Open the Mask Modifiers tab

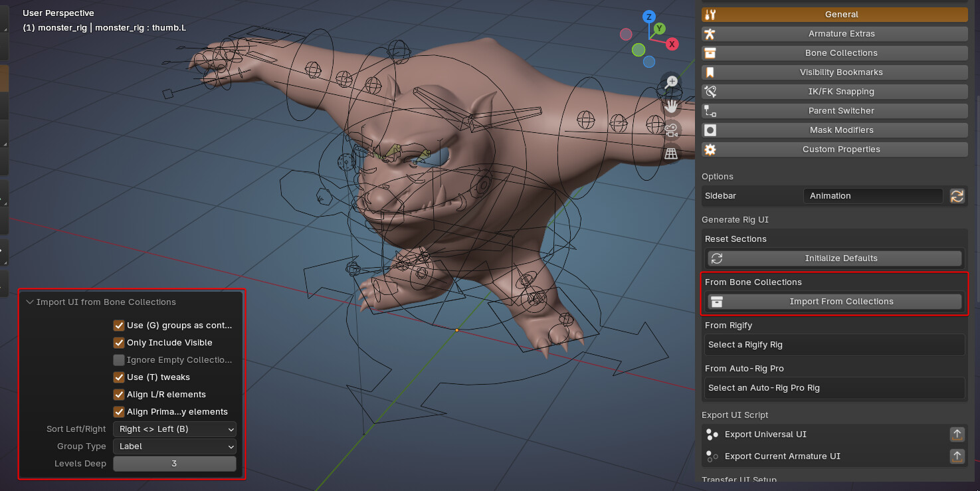click(x=835, y=130)
